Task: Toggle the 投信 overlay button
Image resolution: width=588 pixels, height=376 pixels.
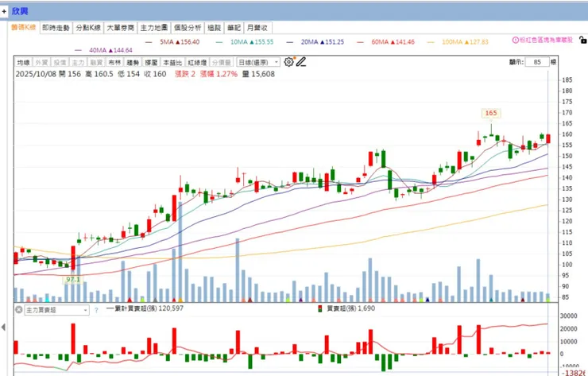Action: [x=60, y=62]
